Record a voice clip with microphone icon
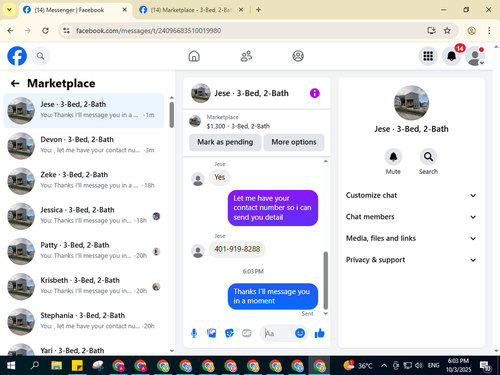The image size is (500, 375). click(194, 333)
